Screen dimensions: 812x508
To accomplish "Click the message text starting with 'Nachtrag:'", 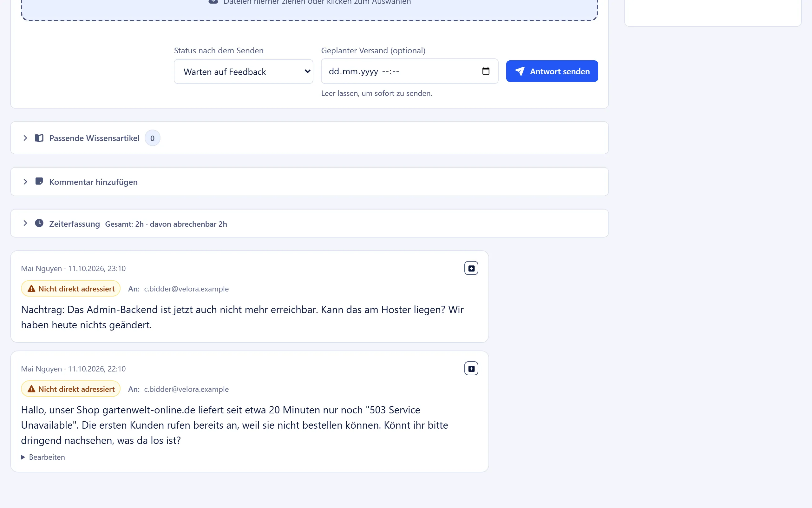I will (x=242, y=317).
